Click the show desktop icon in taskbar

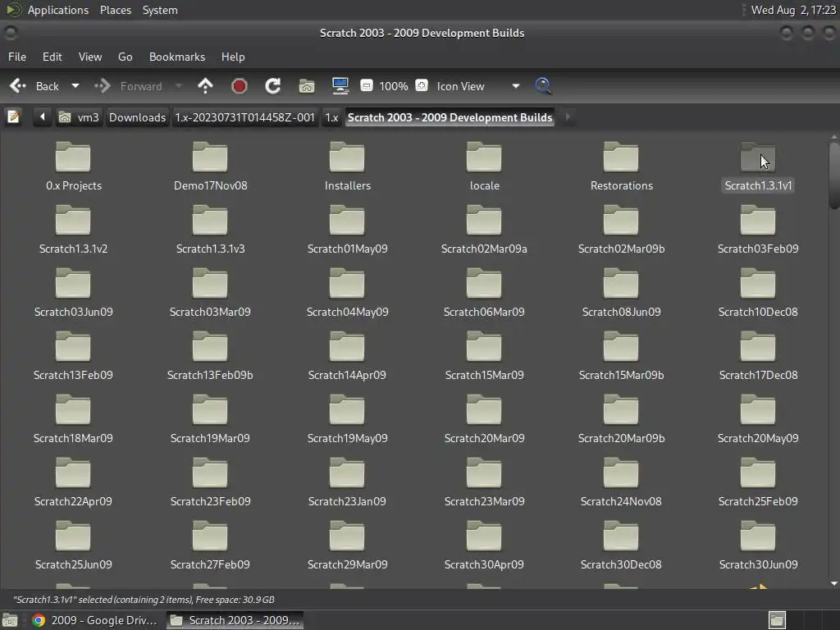(10, 620)
